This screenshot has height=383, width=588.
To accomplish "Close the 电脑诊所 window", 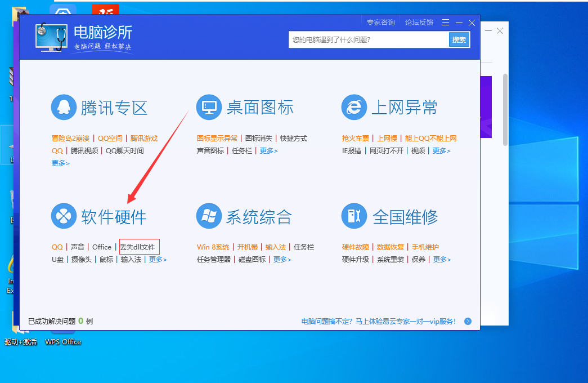I will coord(472,23).
